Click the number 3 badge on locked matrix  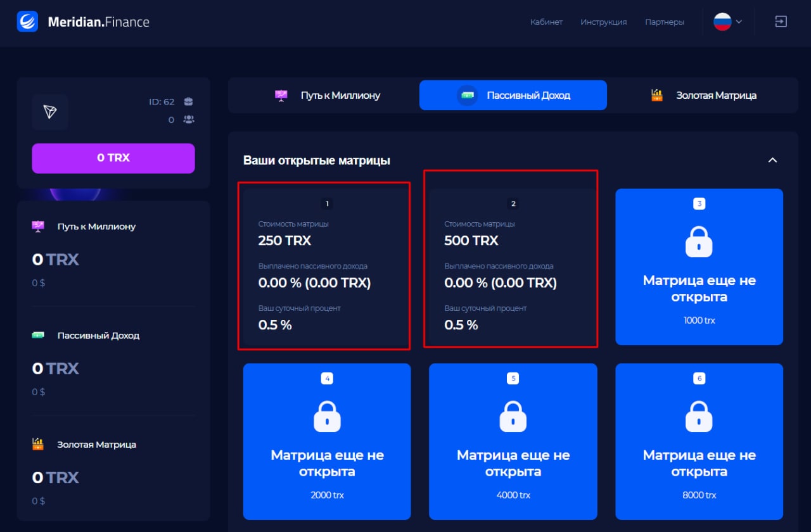pyautogui.click(x=699, y=203)
